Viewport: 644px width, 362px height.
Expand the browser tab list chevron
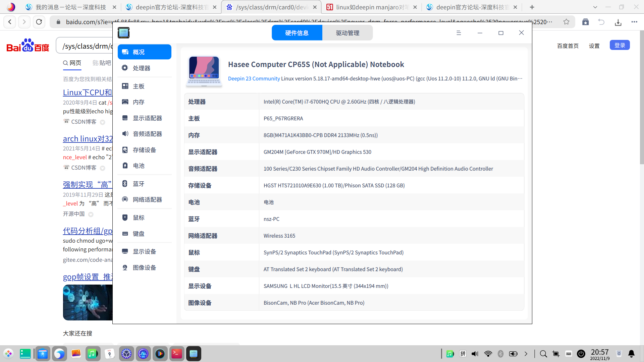point(595,7)
